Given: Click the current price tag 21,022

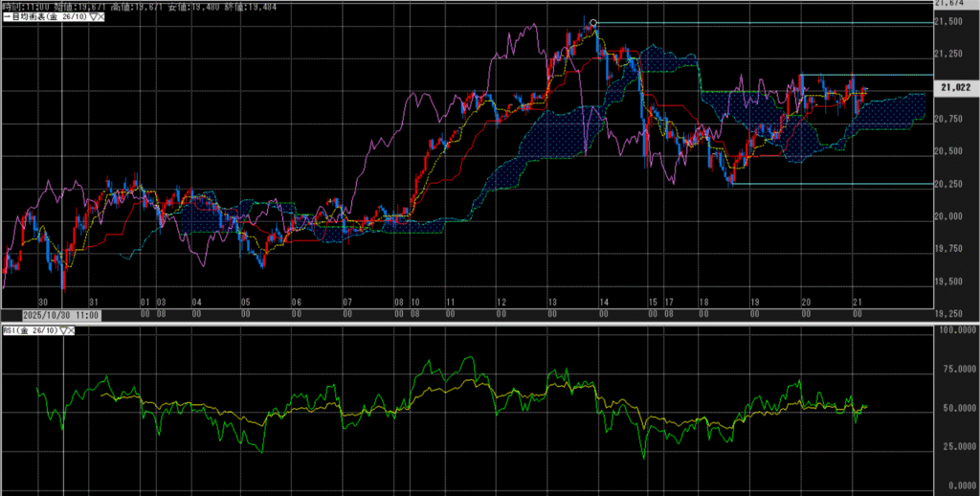Looking at the screenshot, I should pyautogui.click(x=956, y=87).
